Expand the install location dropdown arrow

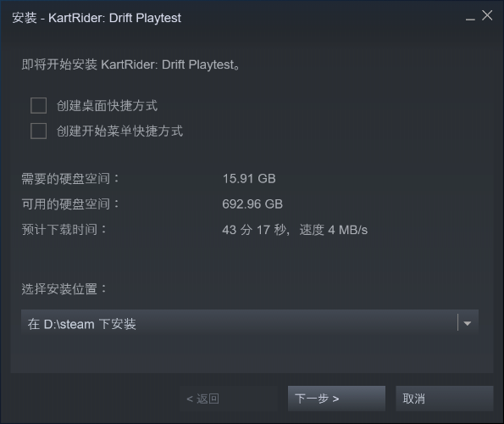point(468,323)
